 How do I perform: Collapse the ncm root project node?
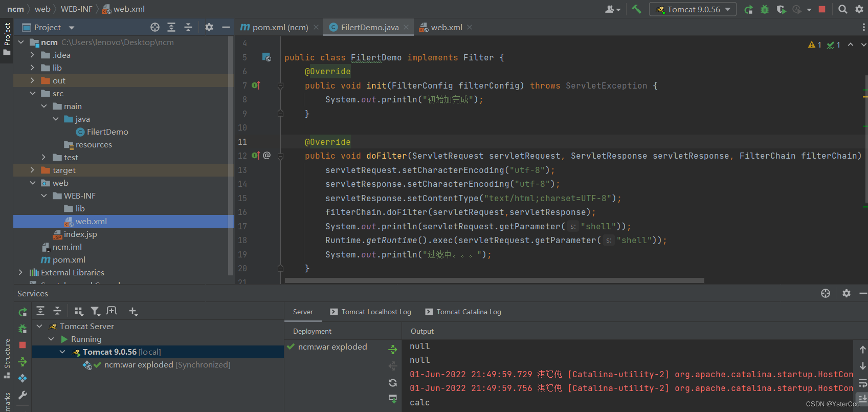coord(21,42)
